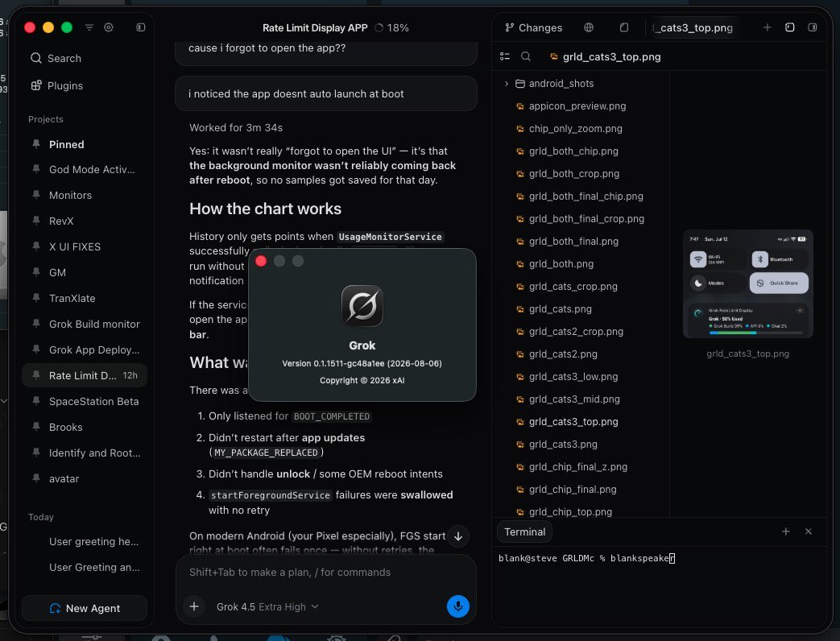
Task: Click the image icon beside grld_both.png
Action: [519, 264]
